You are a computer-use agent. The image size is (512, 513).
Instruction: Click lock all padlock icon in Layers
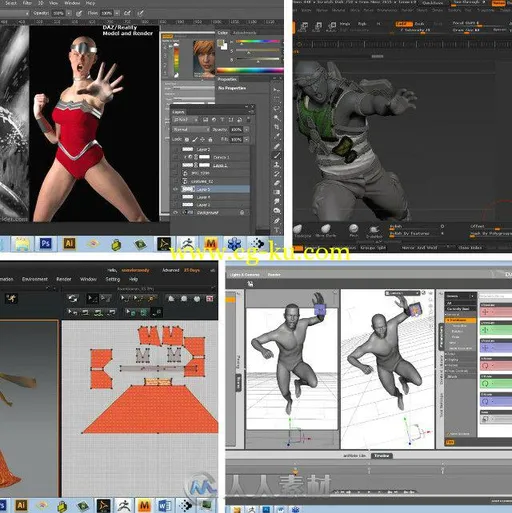pos(210,139)
